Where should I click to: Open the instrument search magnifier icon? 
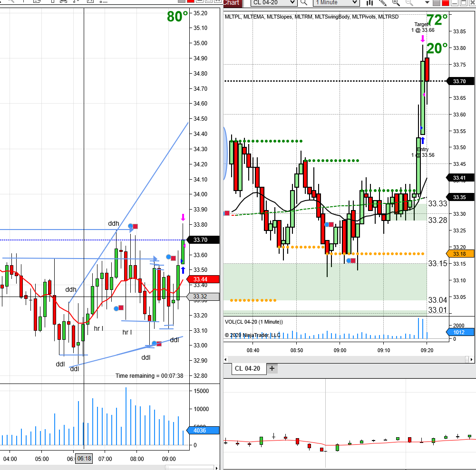[304, 3]
